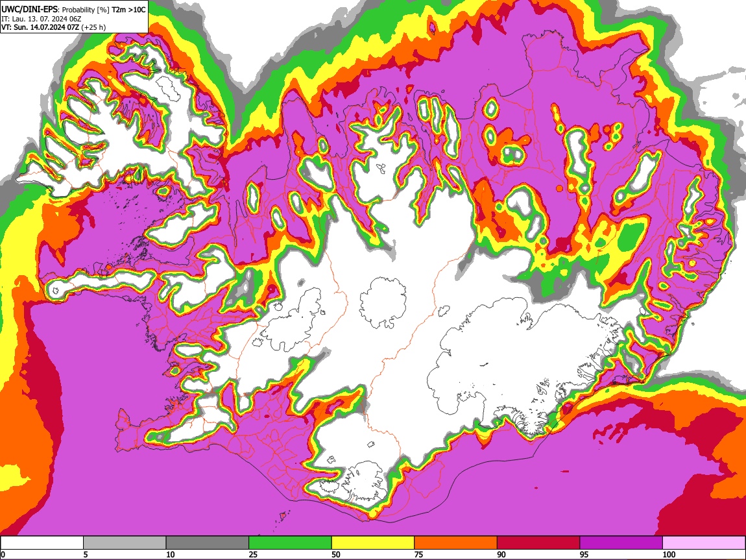Click the white 0–5 legend swatch
Image resolution: width=746 pixels, height=560 pixels.
pyautogui.click(x=42, y=543)
